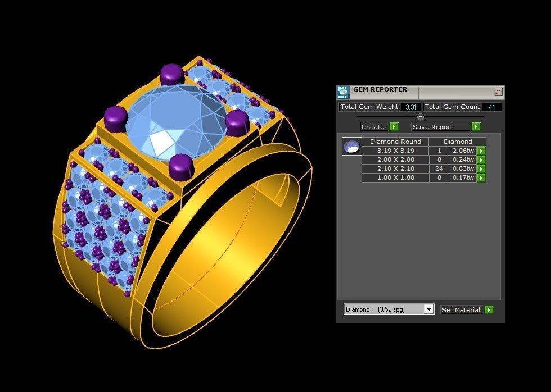Open the Diamond (3.52 spg) material dropdown

tap(389, 309)
